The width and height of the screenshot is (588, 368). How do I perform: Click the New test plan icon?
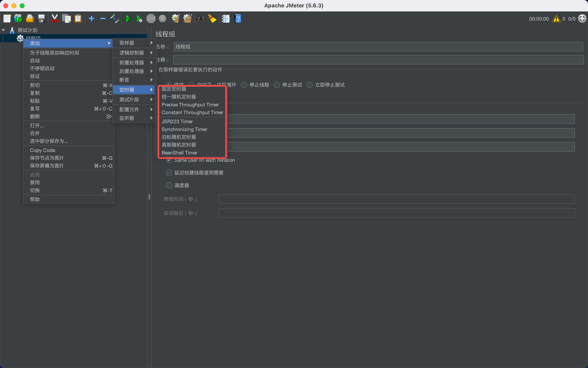7,18
